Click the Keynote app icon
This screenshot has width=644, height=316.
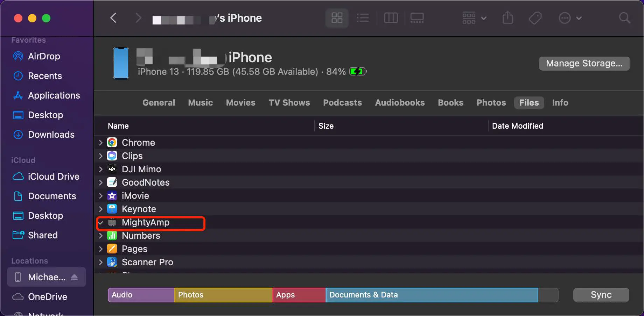point(112,209)
